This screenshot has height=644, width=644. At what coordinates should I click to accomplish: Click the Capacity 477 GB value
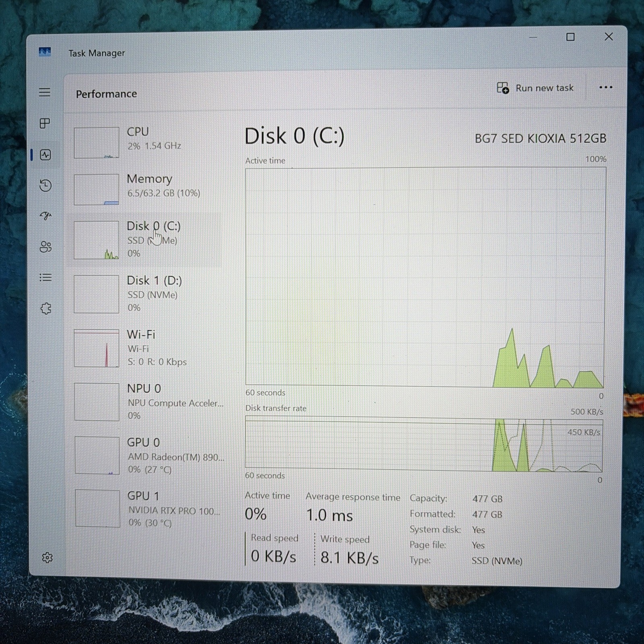(487, 499)
